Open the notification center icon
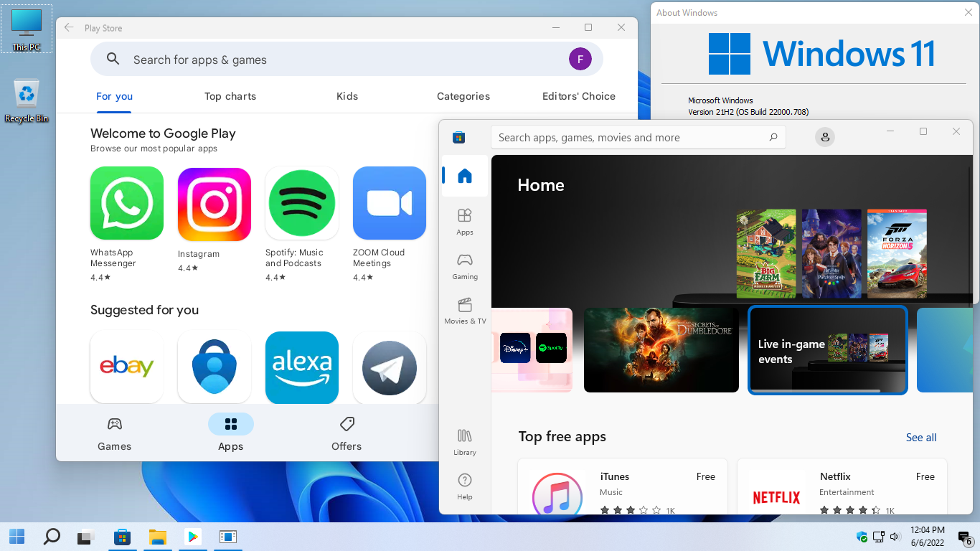Viewport: 980px width, 551px height. [x=965, y=538]
